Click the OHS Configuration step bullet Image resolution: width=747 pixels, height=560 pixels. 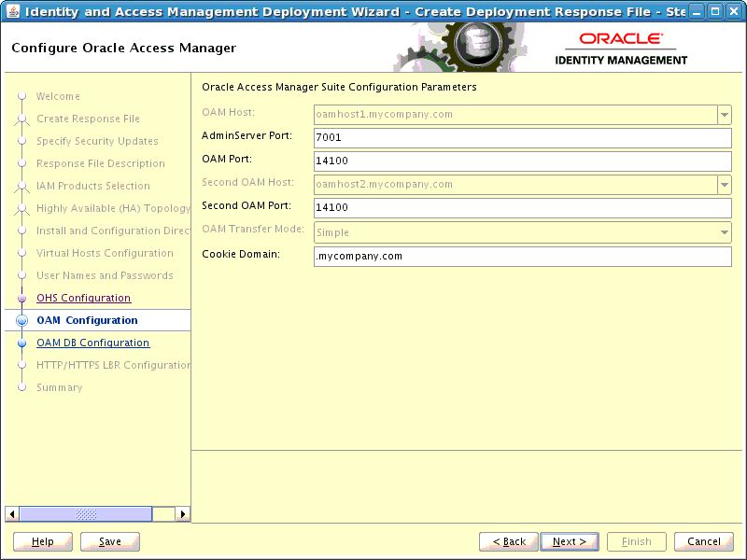coord(21,298)
